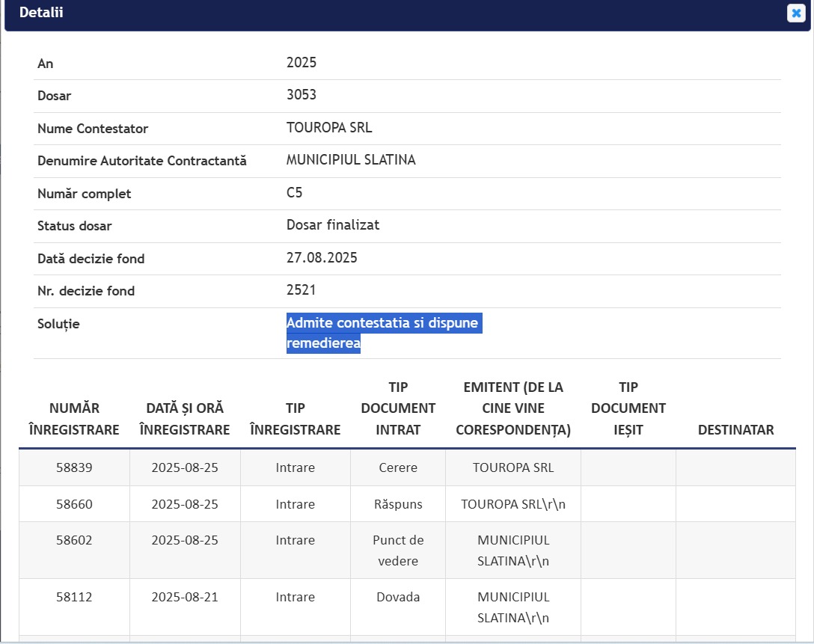Click MUNICIPIUL SLATINA authority value

(351, 160)
